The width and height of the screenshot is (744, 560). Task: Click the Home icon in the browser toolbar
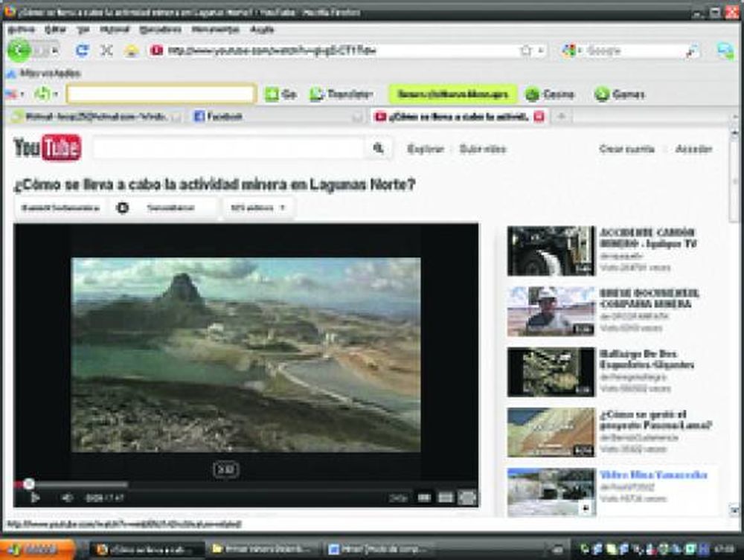[x=130, y=51]
